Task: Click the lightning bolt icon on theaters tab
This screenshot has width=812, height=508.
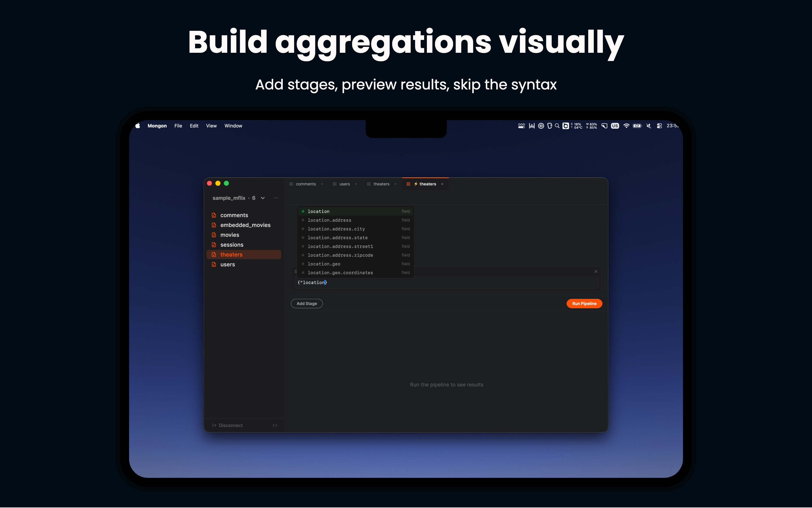Action: tap(416, 184)
